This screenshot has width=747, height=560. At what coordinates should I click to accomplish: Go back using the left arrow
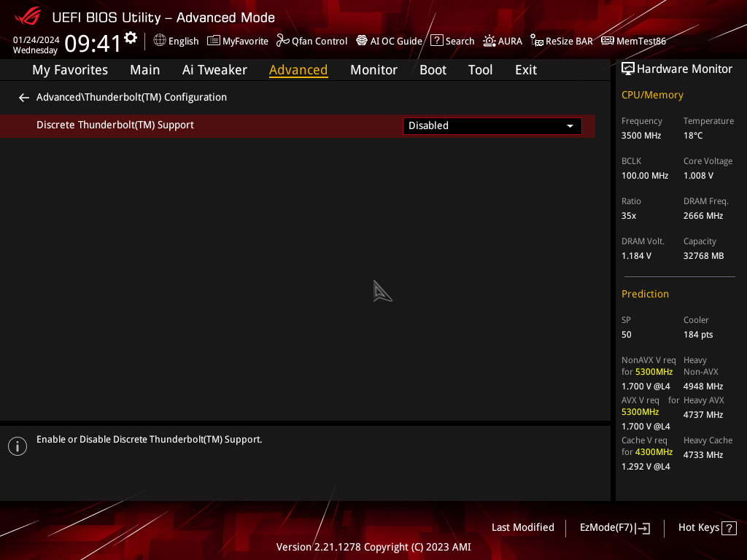(24, 98)
